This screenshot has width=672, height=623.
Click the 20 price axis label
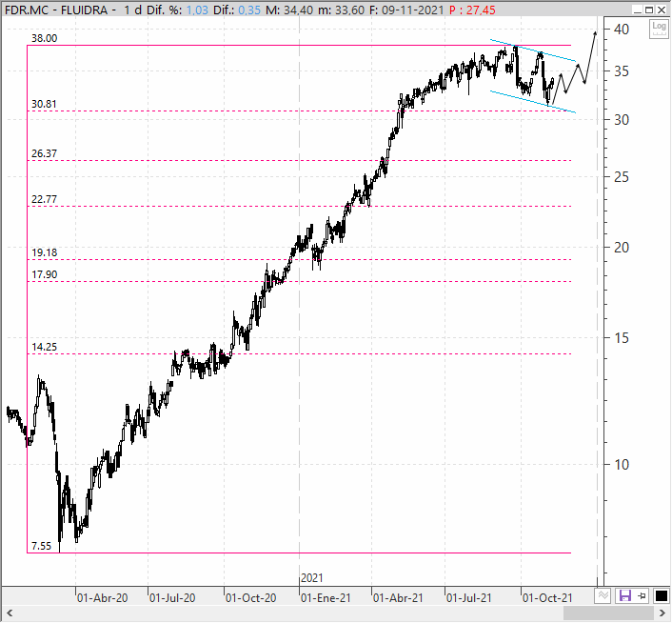[x=621, y=247]
